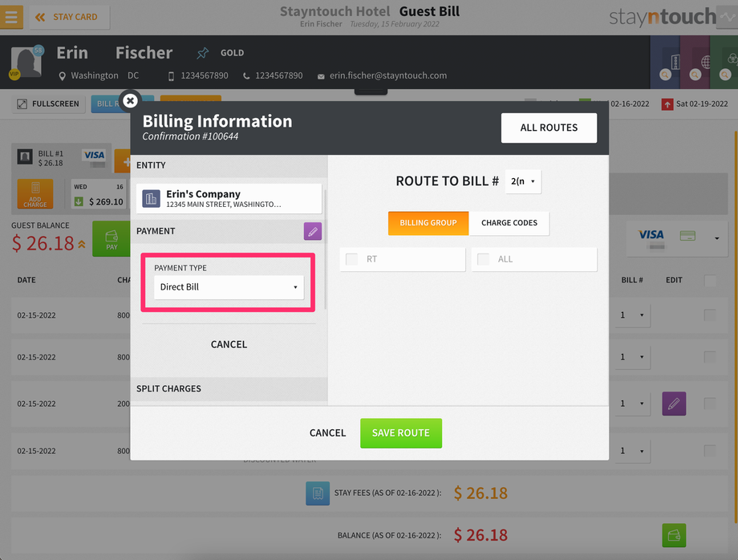
Task: Check the third charge row checkbox
Action: (710, 404)
